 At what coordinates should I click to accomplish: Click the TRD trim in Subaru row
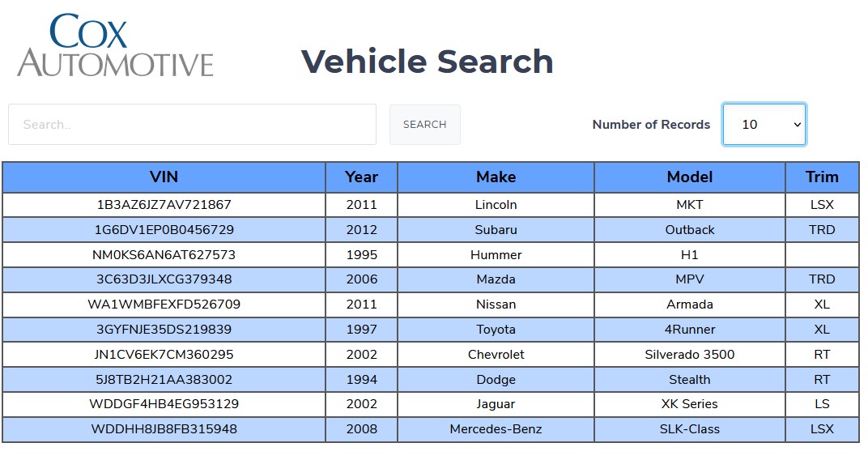822,230
